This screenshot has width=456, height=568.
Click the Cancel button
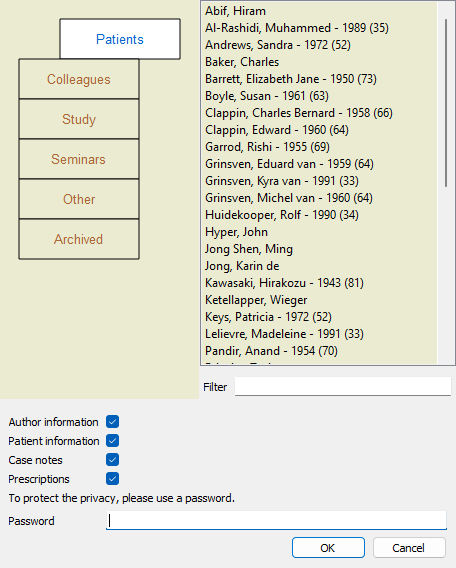coord(409,548)
